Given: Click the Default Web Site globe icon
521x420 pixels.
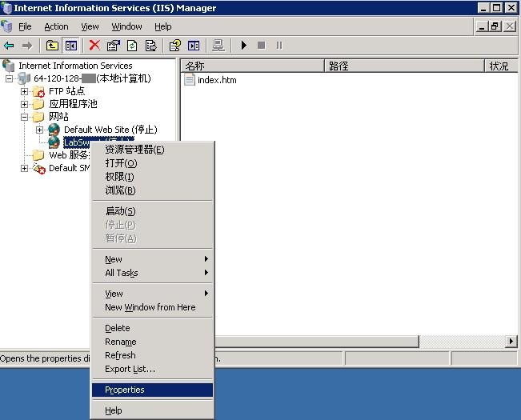Looking at the screenshot, I should pyautogui.click(x=54, y=130).
